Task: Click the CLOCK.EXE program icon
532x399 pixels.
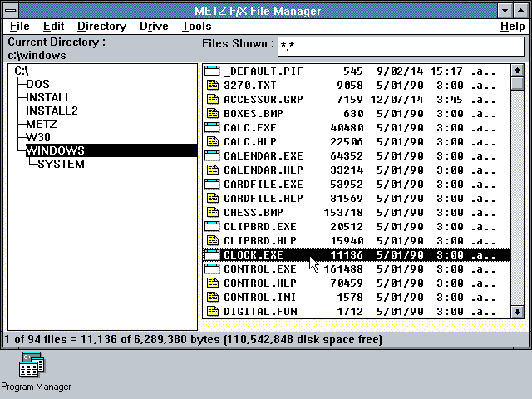Action: (213, 255)
